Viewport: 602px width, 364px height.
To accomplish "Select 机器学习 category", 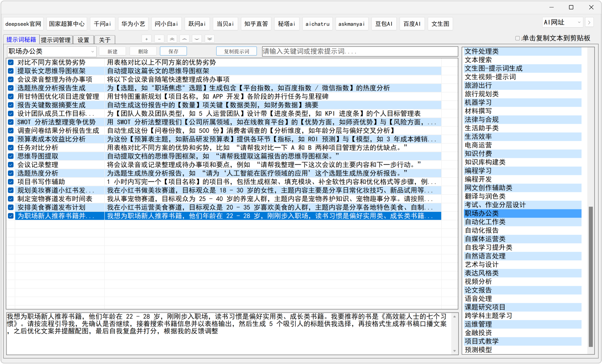I will (523, 103).
